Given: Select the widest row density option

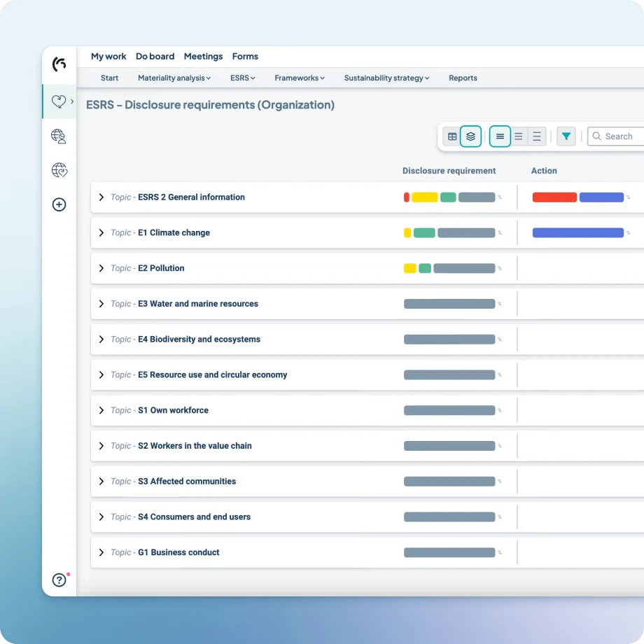Looking at the screenshot, I should tap(537, 136).
